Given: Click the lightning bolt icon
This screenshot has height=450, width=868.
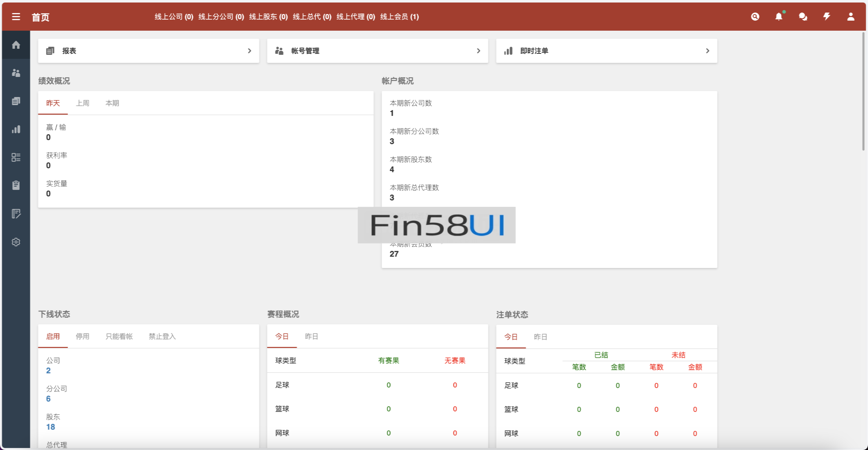Looking at the screenshot, I should click(x=827, y=17).
